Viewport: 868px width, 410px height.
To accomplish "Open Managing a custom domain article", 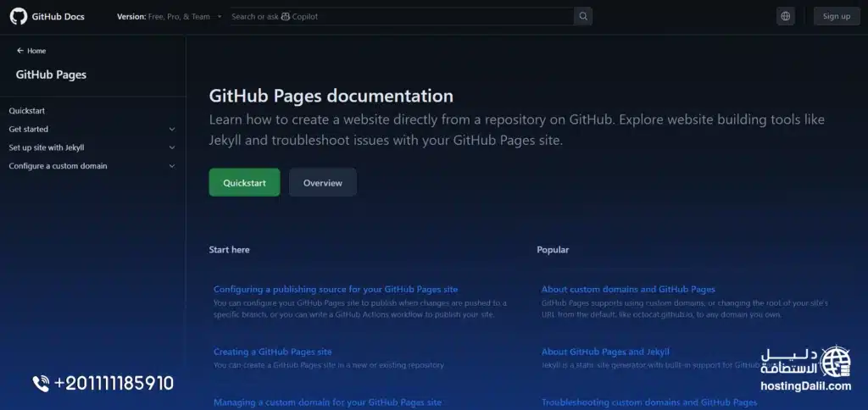I will pos(328,402).
